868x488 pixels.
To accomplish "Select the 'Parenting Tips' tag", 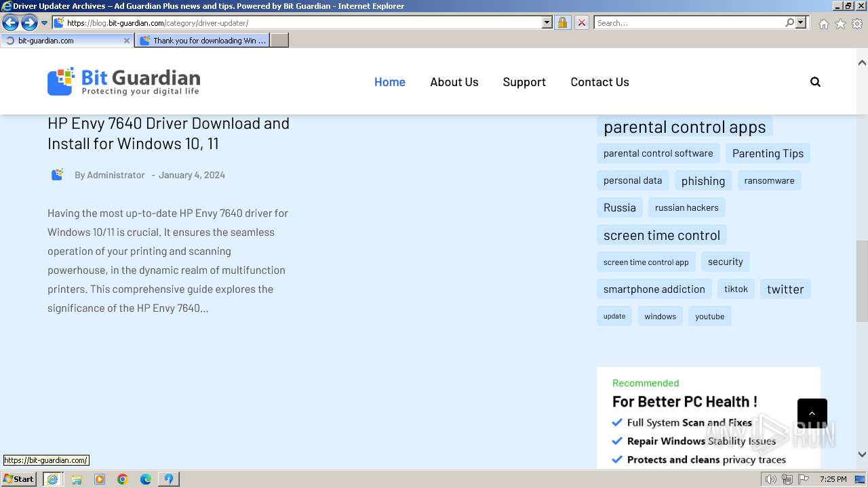I will pyautogui.click(x=768, y=153).
